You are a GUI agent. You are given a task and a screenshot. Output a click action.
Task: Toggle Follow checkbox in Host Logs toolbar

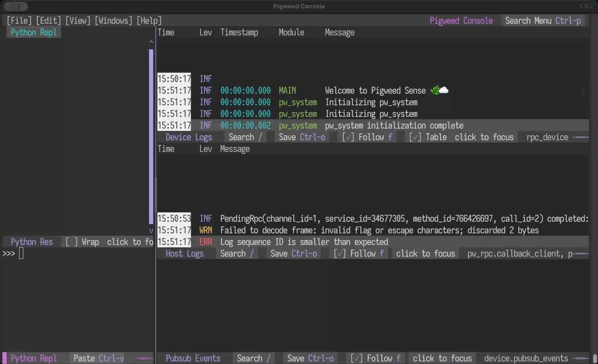(x=359, y=254)
